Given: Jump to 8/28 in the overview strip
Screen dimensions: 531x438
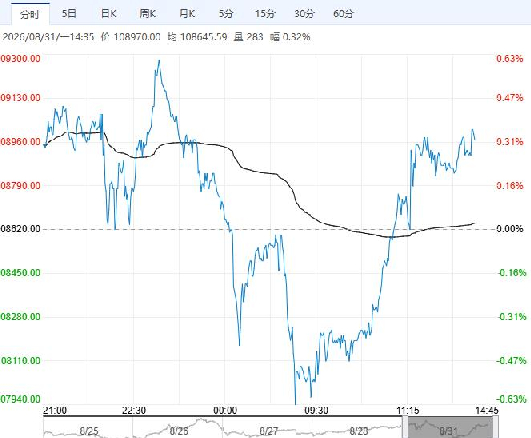Looking at the screenshot, I should point(358,431).
